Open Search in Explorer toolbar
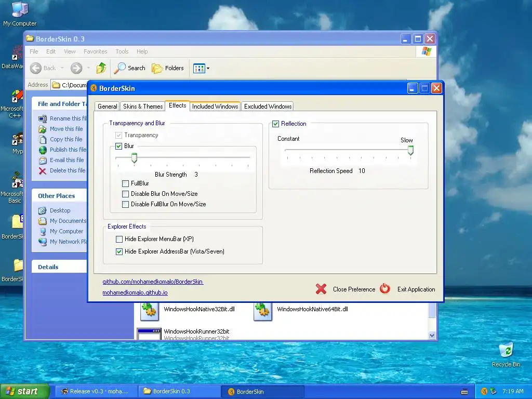Image resolution: width=532 pixels, height=399 pixels. (129, 68)
